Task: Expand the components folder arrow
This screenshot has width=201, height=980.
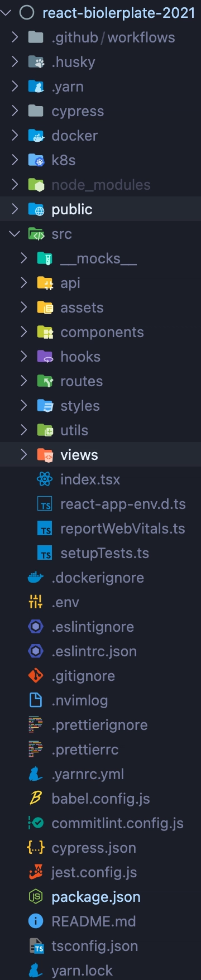Action: [x=23, y=332]
